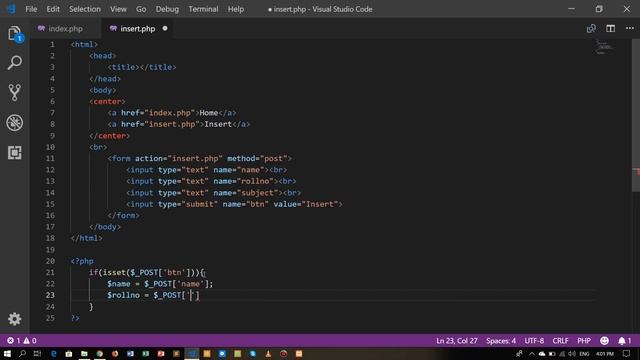Viewport: 640px width, 360px height.
Task: Click the editor vertical scrollbar
Action: click(636, 115)
